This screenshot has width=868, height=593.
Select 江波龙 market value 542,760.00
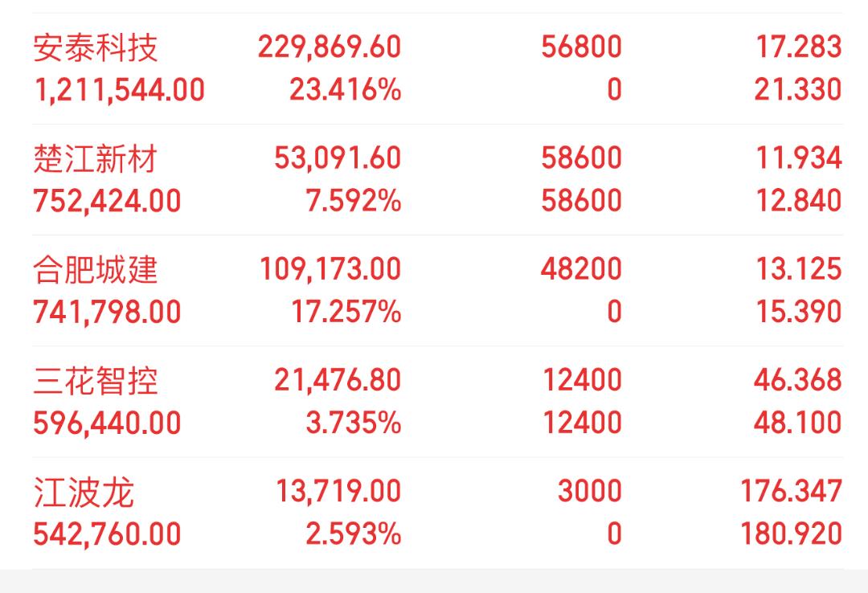[107, 534]
